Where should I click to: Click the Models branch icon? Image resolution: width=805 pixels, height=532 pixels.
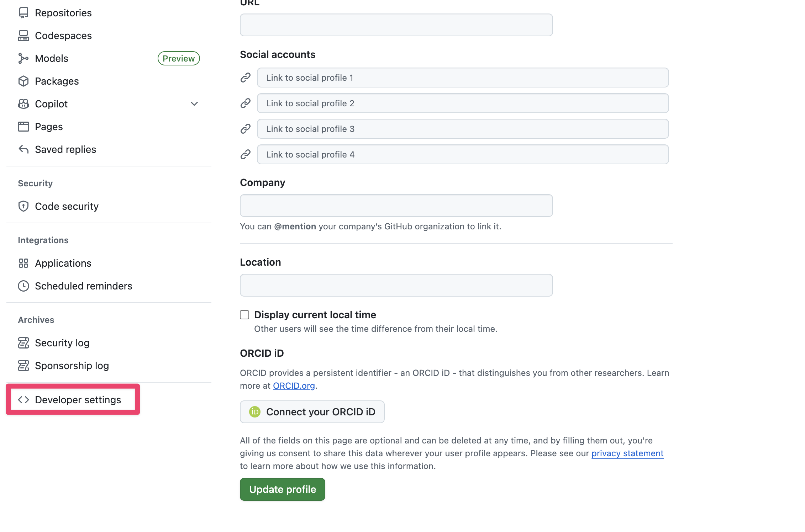click(23, 58)
